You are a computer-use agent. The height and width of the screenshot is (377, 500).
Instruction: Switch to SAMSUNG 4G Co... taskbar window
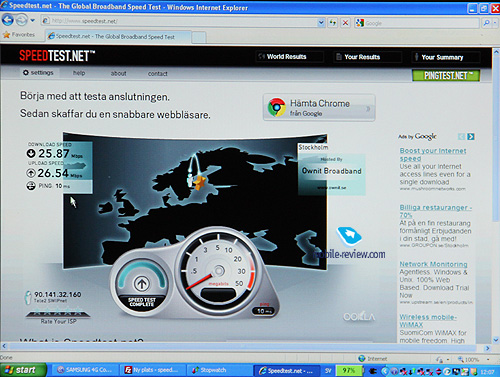[x=85, y=370]
